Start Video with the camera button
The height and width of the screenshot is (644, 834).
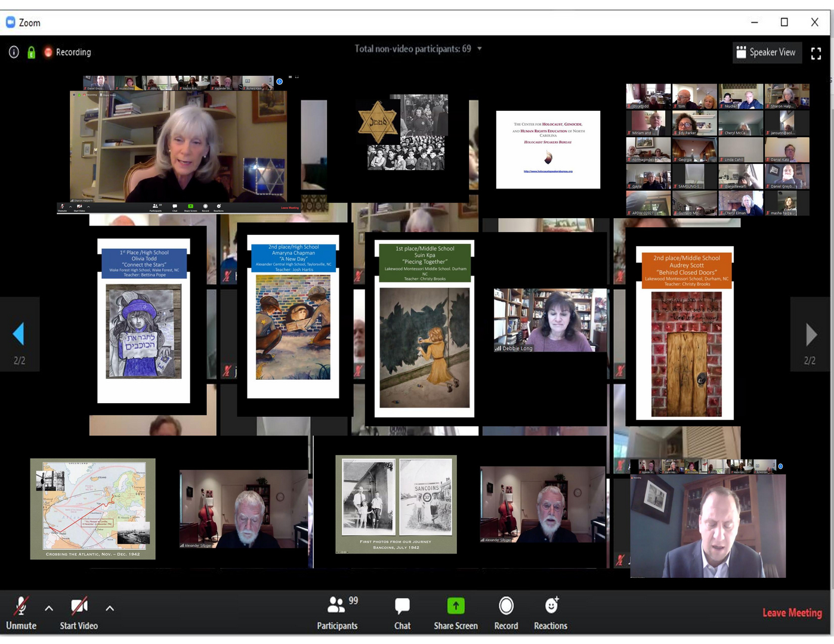pyautogui.click(x=79, y=612)
